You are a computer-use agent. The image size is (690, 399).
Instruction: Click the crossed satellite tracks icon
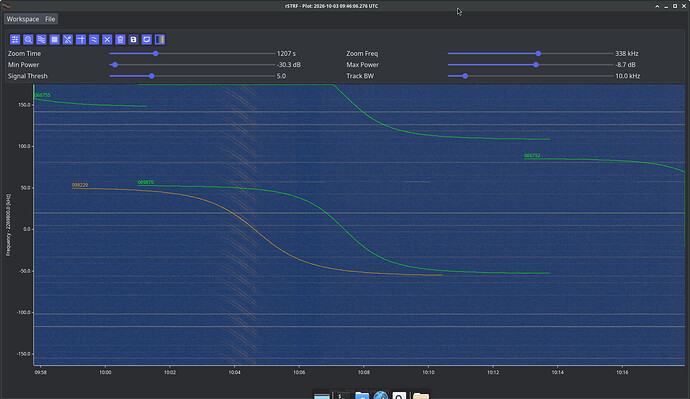[68, 40]
